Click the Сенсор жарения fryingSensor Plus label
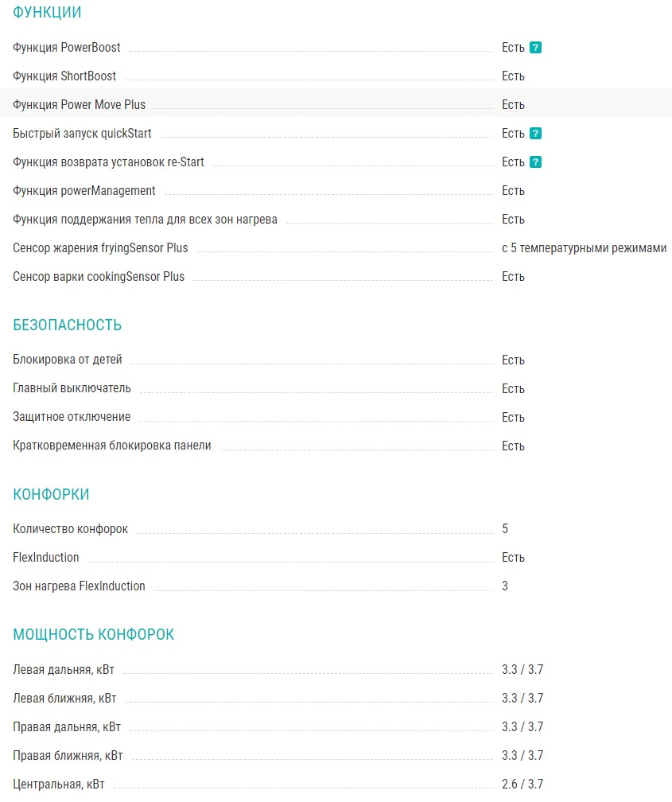 coord(100,248)
